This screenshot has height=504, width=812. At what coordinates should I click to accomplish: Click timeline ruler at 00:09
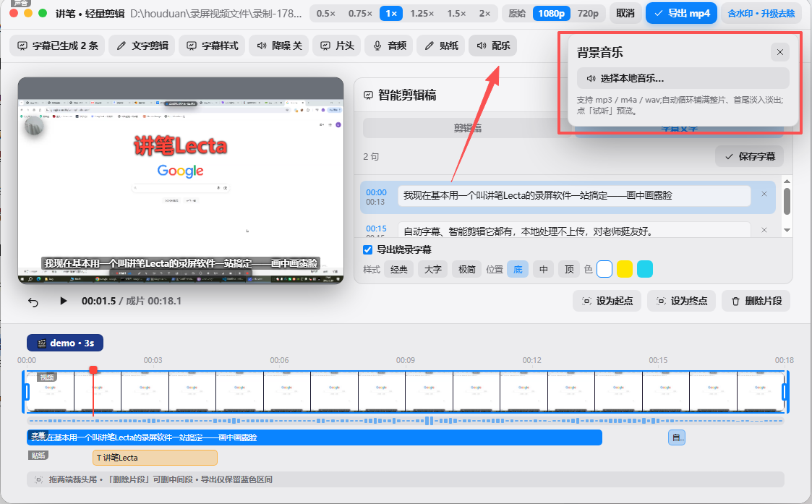406,360
